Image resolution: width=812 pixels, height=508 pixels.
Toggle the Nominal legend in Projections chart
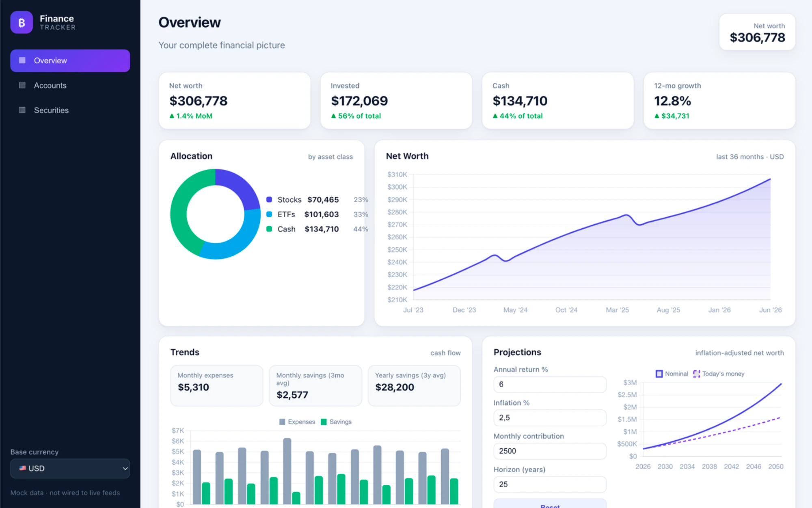672,374
